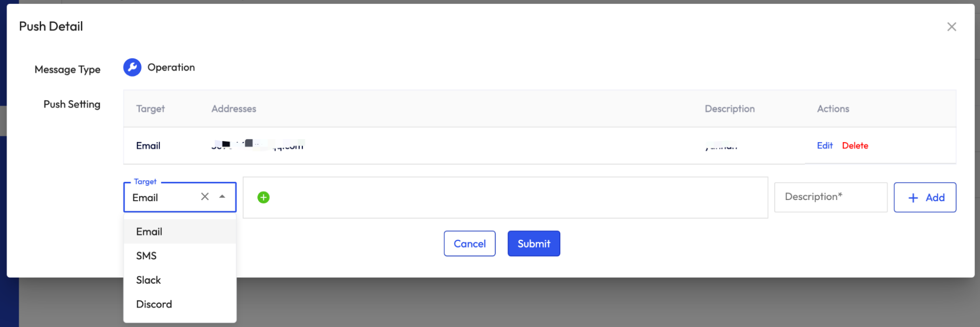980x327 pixels.
Task: Click the Actions column header
Action: coord(833,109)
